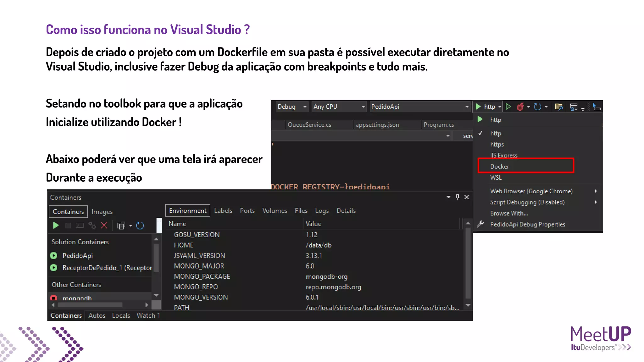Open the toolbar overflow options arrow

click(583, 109)
